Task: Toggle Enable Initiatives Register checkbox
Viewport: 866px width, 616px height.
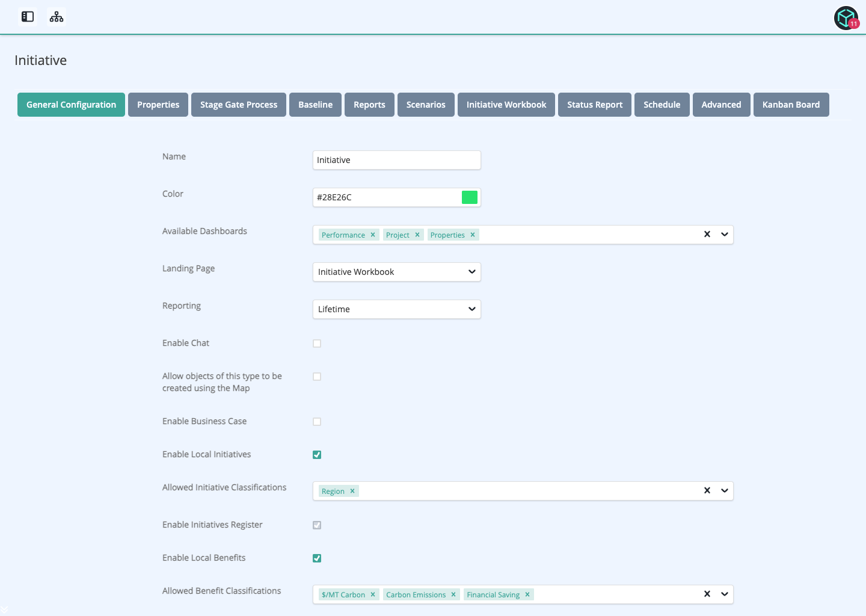Action: pos(317,525)
